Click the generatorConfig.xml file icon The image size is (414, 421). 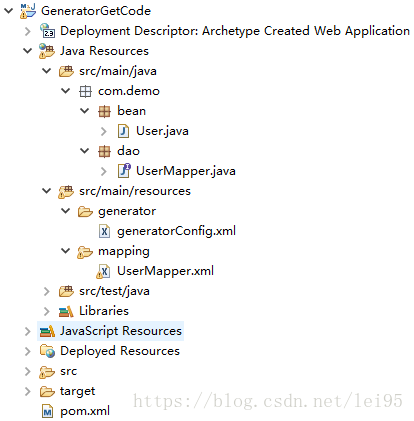[x=104, y=231]
